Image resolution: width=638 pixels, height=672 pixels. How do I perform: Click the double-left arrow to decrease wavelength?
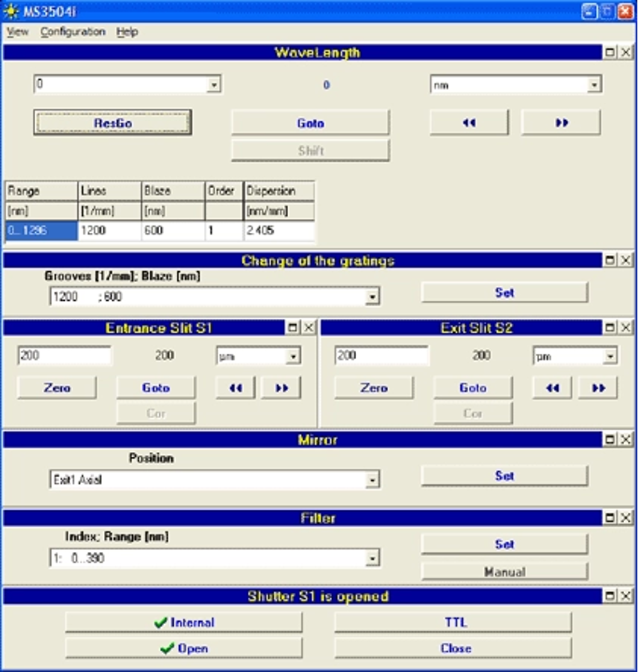pyautogui.click(x=469, y=122)
